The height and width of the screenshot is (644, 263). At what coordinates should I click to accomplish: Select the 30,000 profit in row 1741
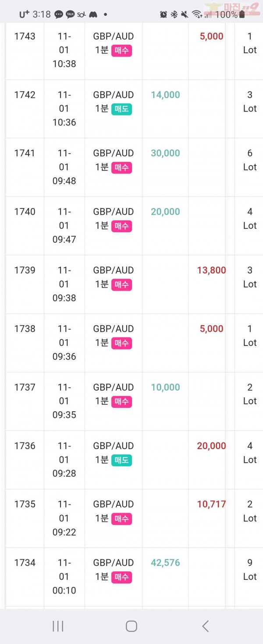[x=165, y=153]
